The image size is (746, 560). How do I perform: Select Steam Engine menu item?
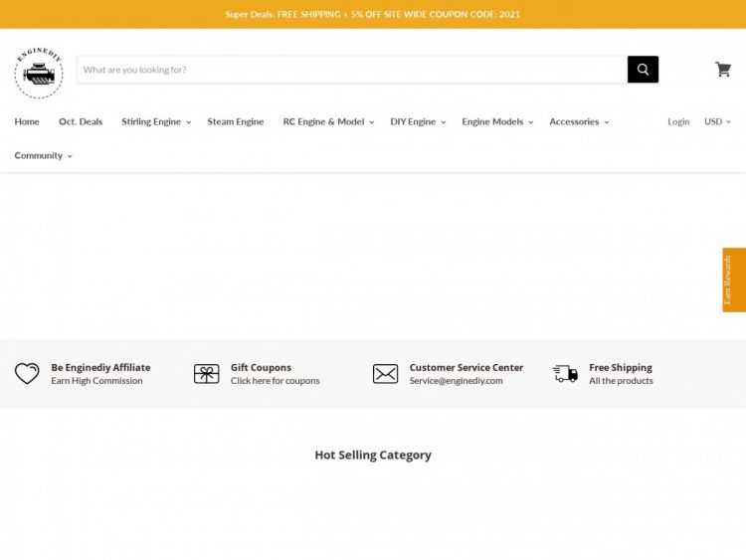236,121
